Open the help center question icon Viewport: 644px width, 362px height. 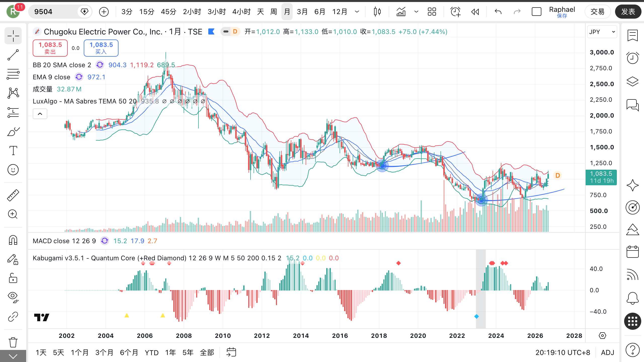coord(632,350)
